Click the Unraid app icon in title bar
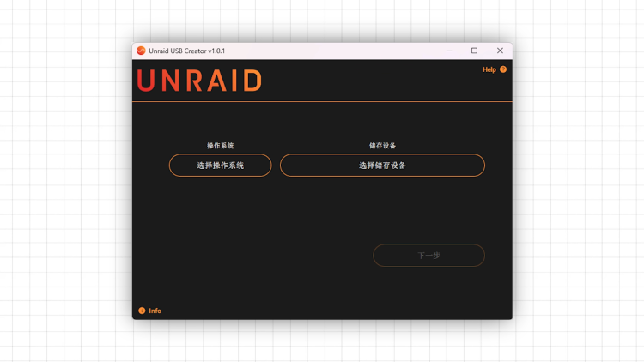Viewport: 644px width, 362px height. 141,51
